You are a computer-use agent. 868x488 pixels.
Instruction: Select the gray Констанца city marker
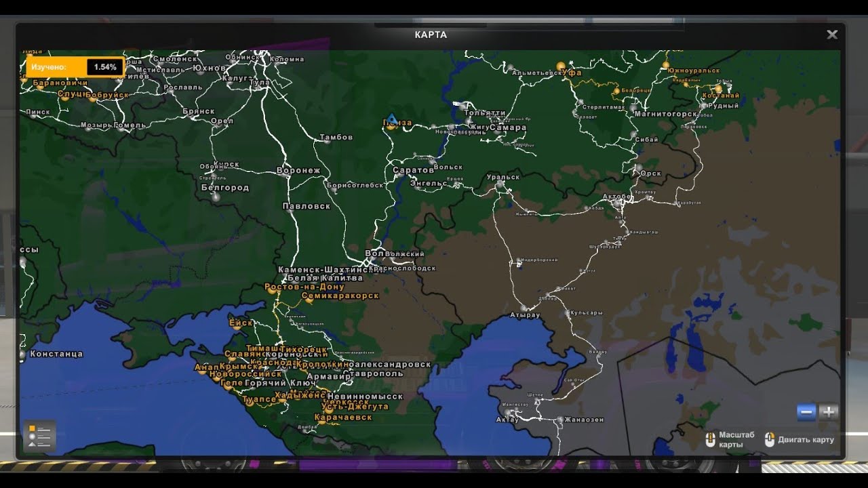[x=24, y=354]
